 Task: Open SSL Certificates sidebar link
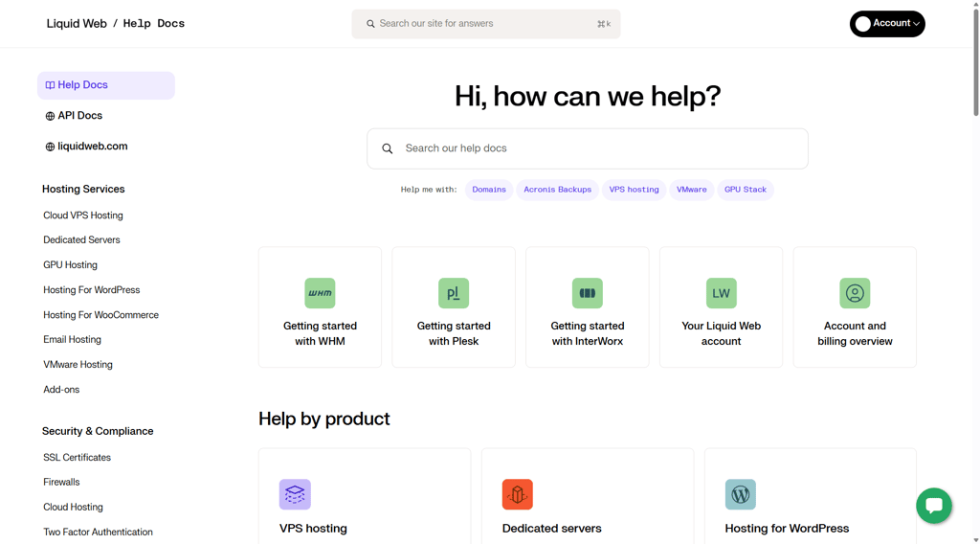77,457
